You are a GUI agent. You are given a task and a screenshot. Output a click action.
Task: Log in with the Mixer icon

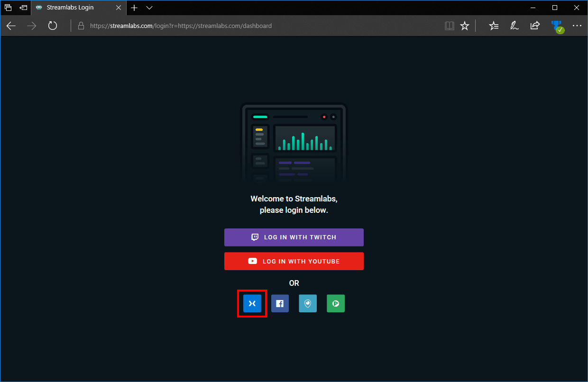[x=252, y=303]
